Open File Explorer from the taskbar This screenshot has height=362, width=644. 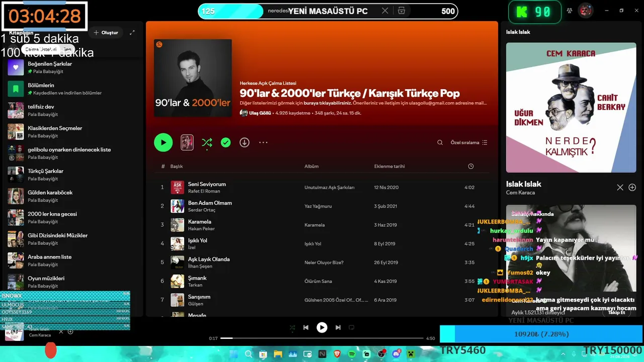tap(278, 354)
